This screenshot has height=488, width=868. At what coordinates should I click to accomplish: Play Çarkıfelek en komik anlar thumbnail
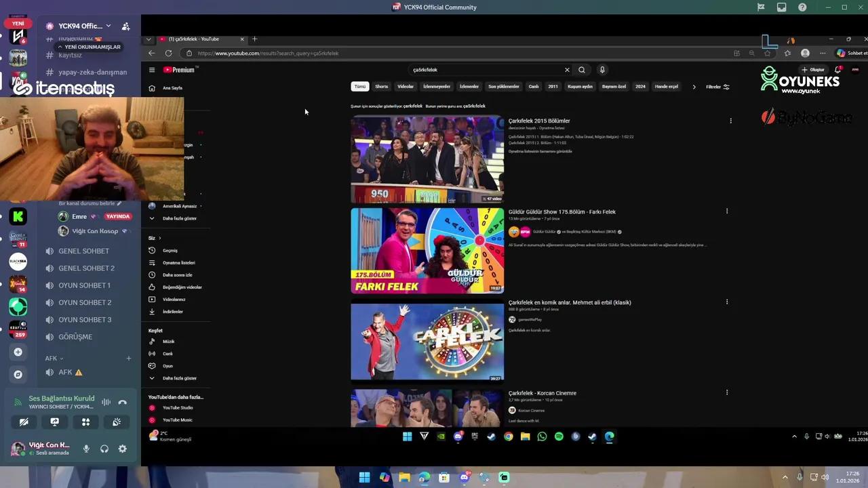tap(427, 341)
